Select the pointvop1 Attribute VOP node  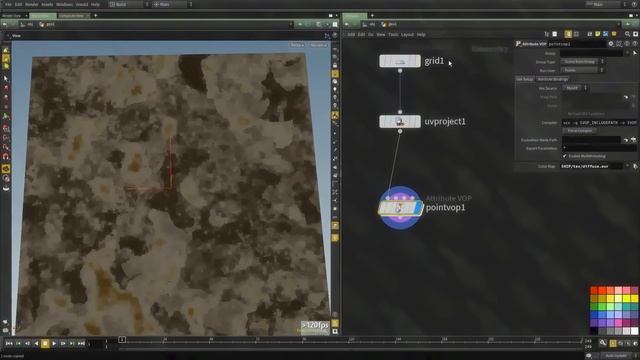tap(400, 208)
